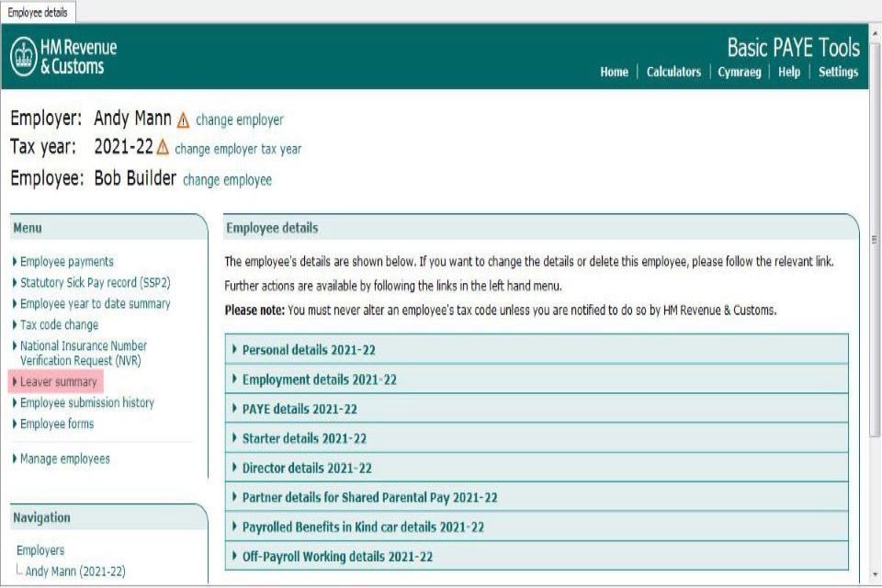Image resolution: width=882 pixels, height=588 pixels.
Task: Click the warning icon beside Andy Mann
Action: (184, 119)
